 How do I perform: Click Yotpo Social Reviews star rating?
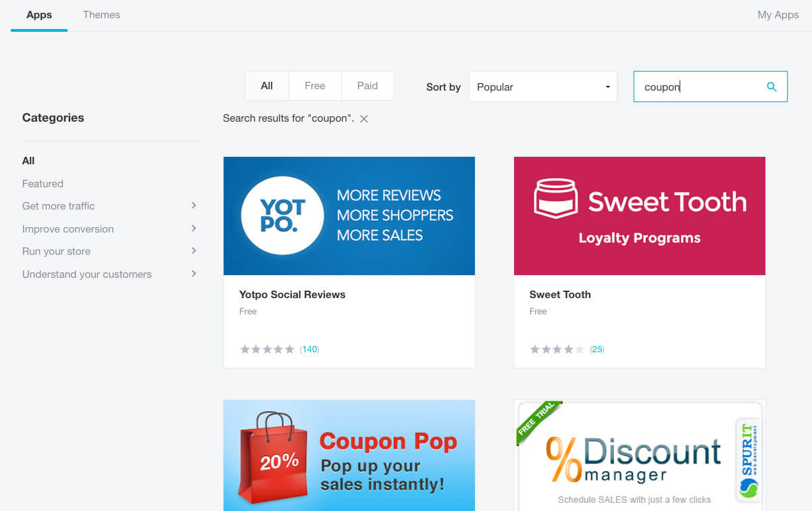click(268, 349)
